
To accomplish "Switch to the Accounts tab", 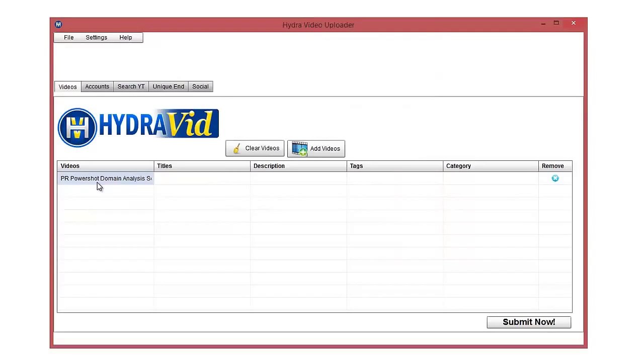I will click(x=97, y=86).
